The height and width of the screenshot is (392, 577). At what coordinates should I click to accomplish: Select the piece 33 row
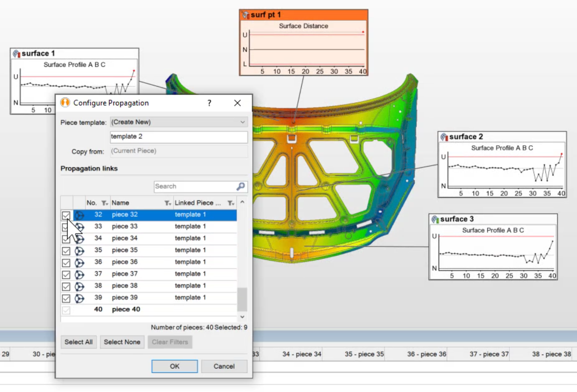tap(149, 227)
